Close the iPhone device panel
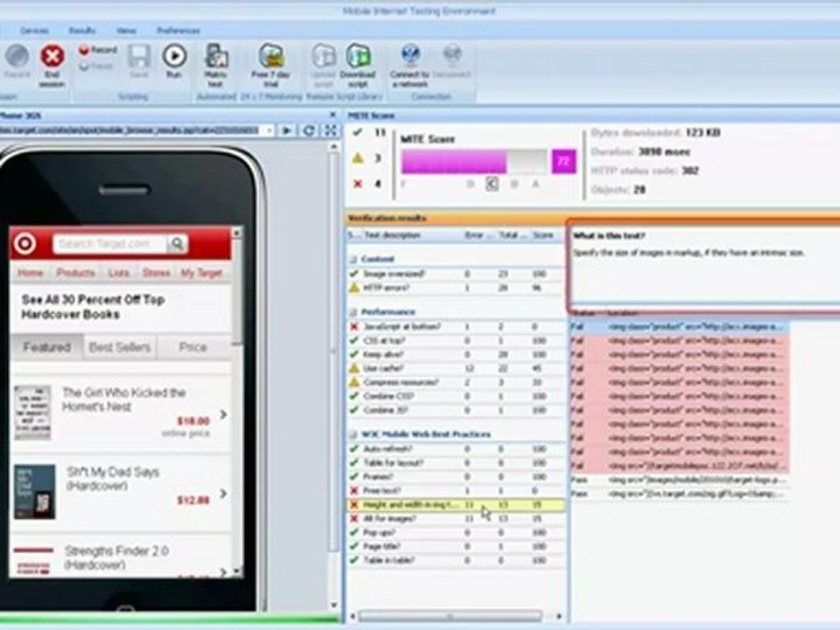The image size is (840, 630). tap(332, 115)
